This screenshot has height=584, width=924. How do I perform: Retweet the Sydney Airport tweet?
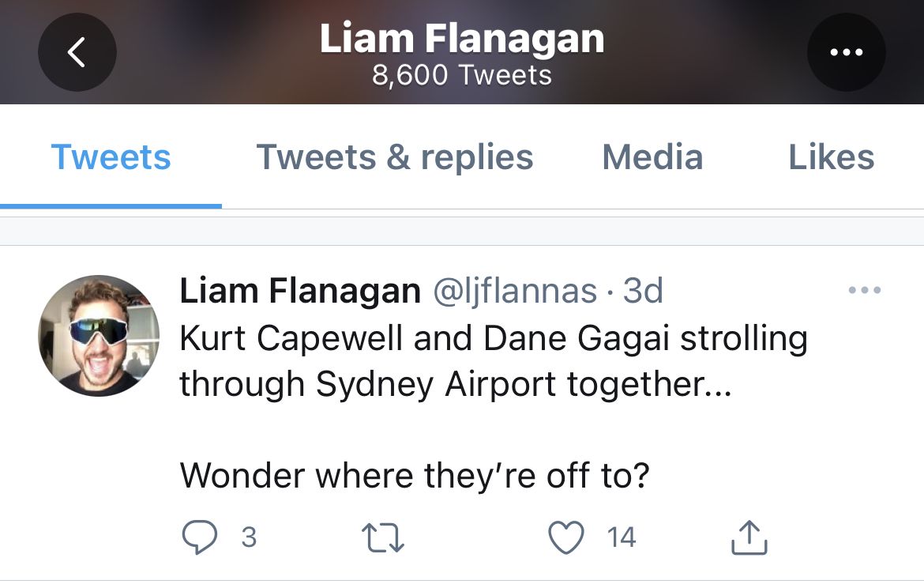tap(382, 537)
